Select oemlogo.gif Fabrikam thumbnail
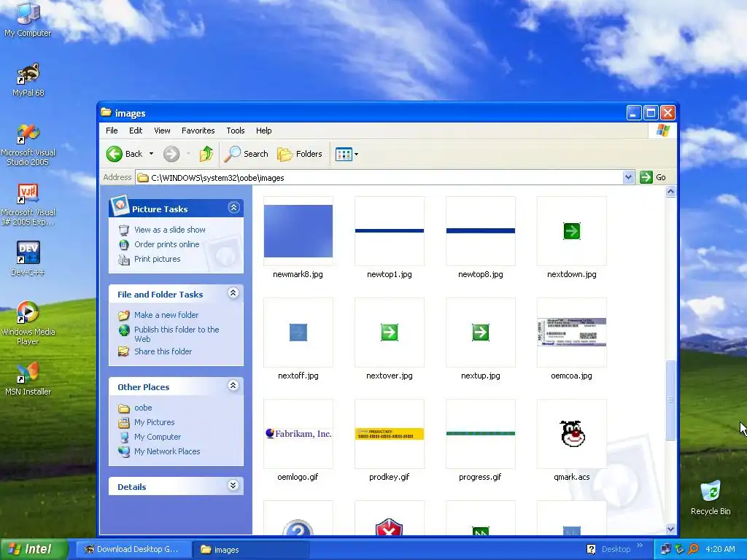The width and height of the screenshot is (747, 560). (298, 434)
